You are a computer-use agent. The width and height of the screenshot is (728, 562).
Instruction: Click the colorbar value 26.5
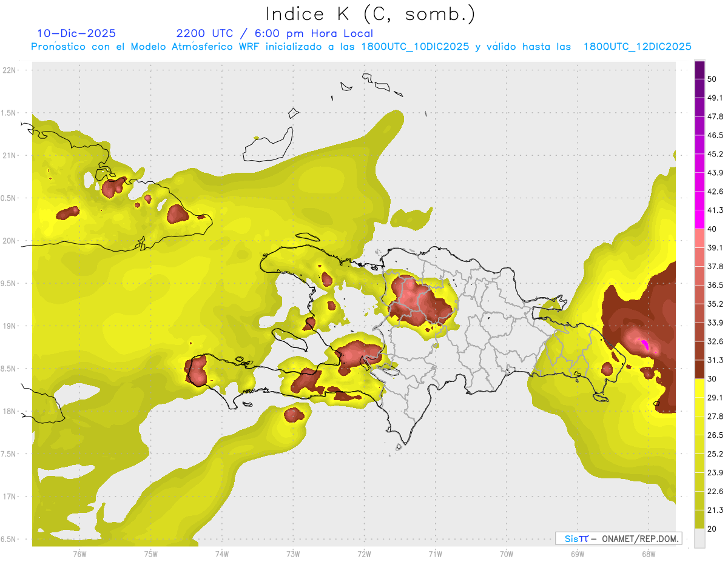[x=715, y=435]
